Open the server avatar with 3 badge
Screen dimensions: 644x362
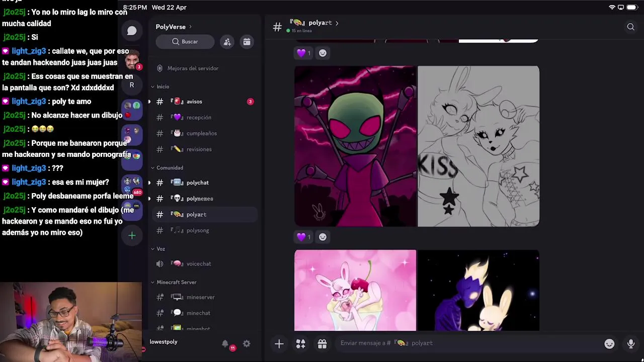click(132, 60)
